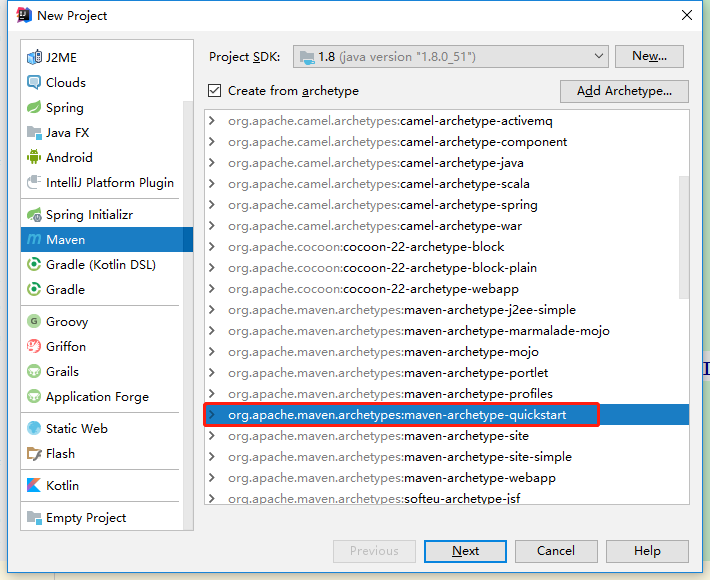Expand the maven-archetype-webapp node
The height and width of the screenshot is (580, 710).
point(211,478)
